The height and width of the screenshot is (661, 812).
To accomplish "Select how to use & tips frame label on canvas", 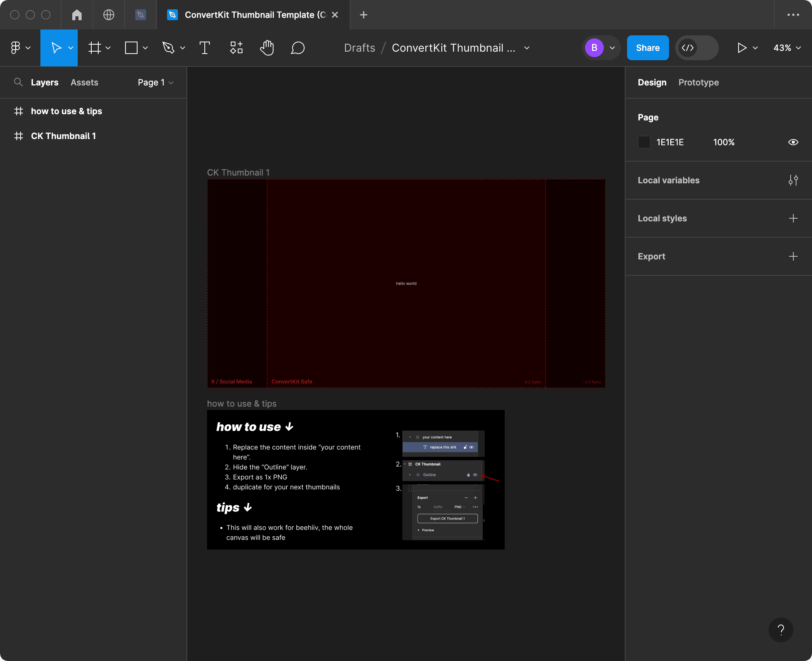I will [x=242, y=404].
